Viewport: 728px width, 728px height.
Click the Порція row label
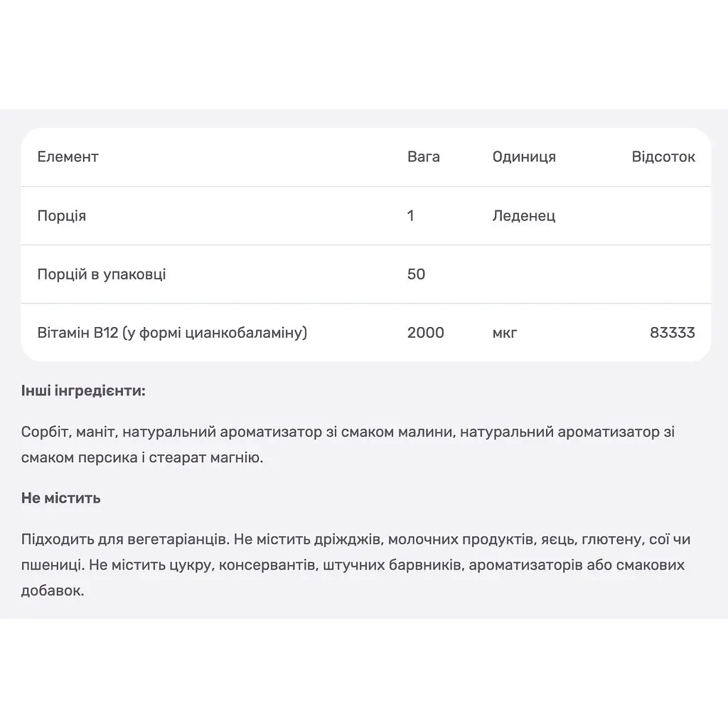pos(62,216)
